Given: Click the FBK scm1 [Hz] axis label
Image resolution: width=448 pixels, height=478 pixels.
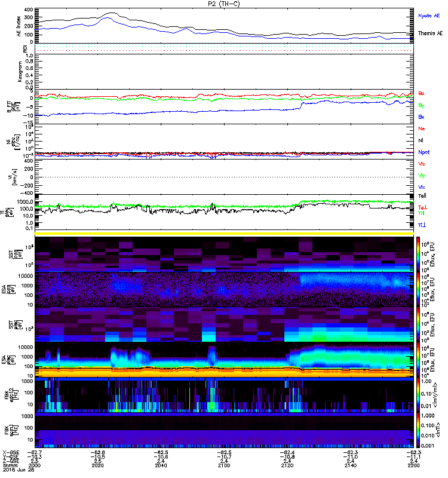Looking at the screenshot, I should [x=11, y=430].
